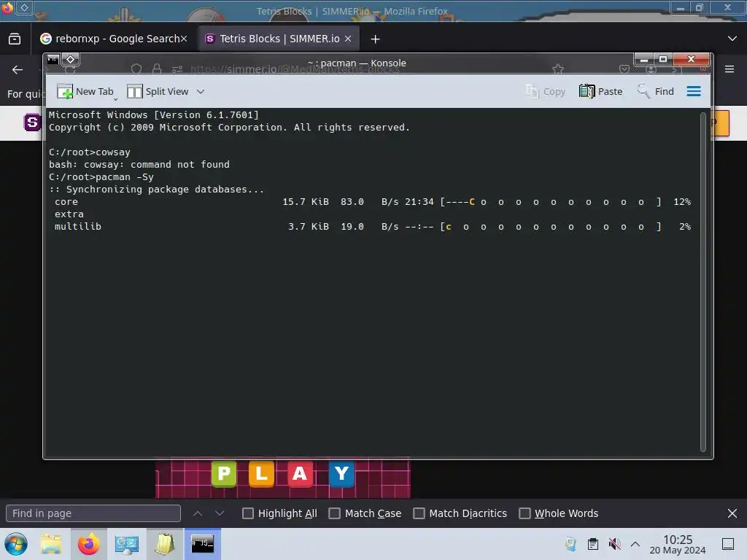The width and height of the screenshot is (747, 560).
Task: Go to previous find result arrow
Action: pyautogui.click(x=198, y=513)
